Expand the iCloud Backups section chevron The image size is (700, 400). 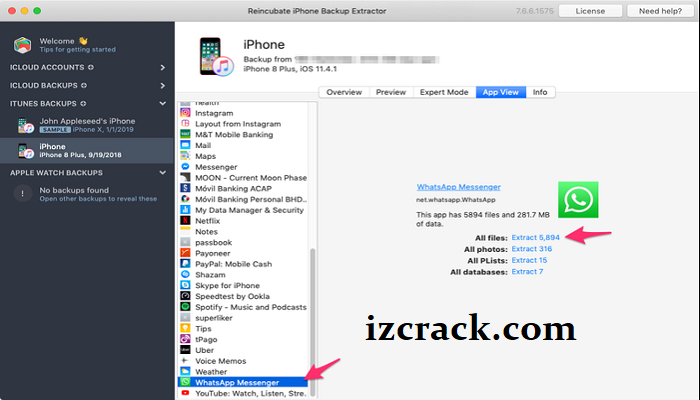pyautogui.click(x=162, y=85)
